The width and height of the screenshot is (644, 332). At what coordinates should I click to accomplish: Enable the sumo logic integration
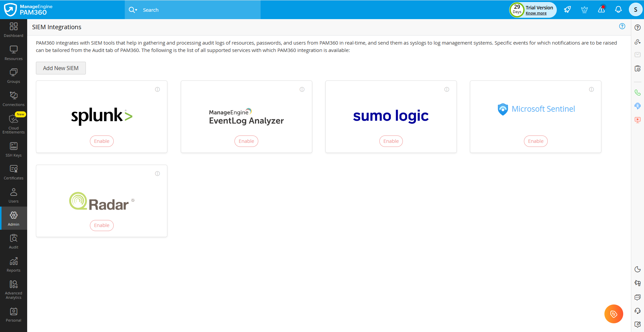coord(391,141)
